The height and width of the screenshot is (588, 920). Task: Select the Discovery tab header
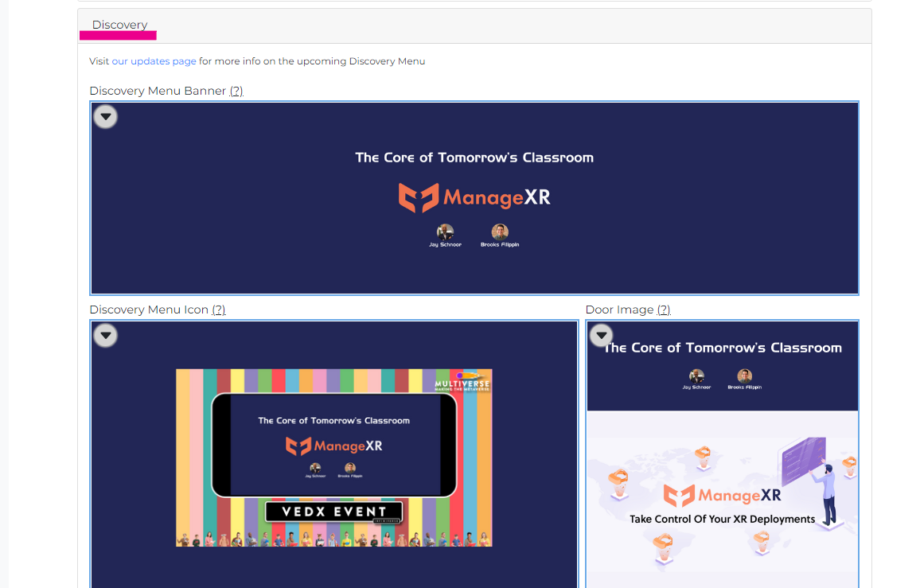click(119, 25)
